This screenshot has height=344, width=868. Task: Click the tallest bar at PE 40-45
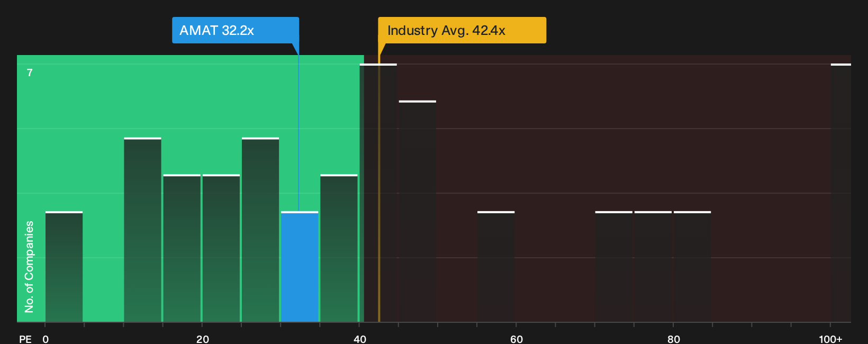378,193
